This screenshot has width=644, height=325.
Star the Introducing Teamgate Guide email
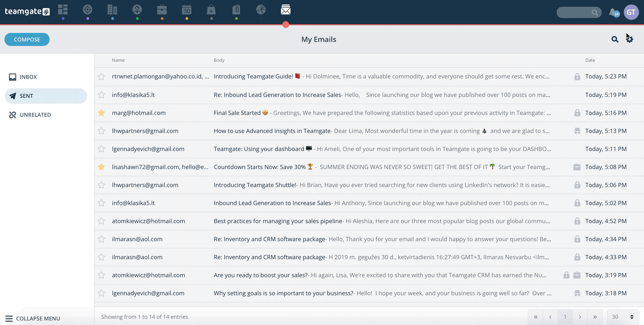point(101,77)
